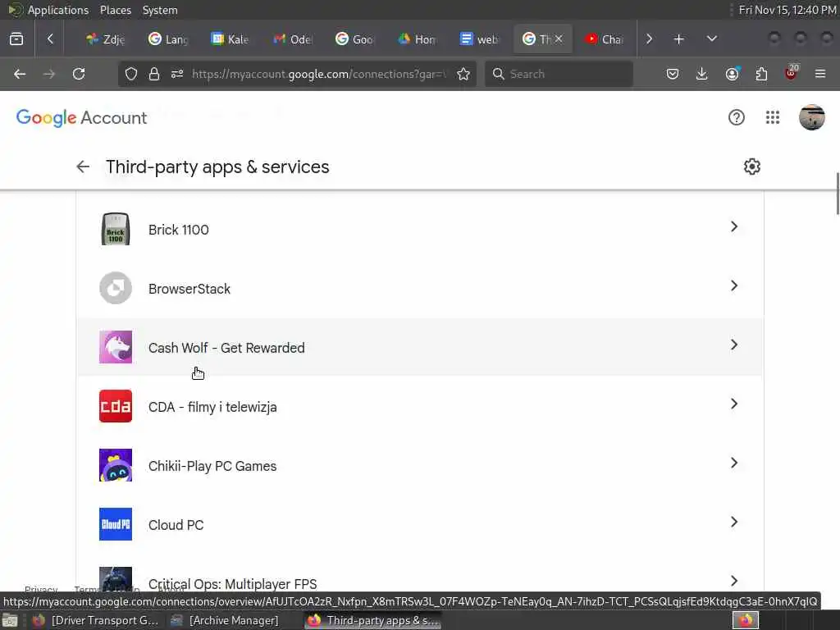Open the downloads panel
This screenshot has width=840, height=630.
point(702,74)
